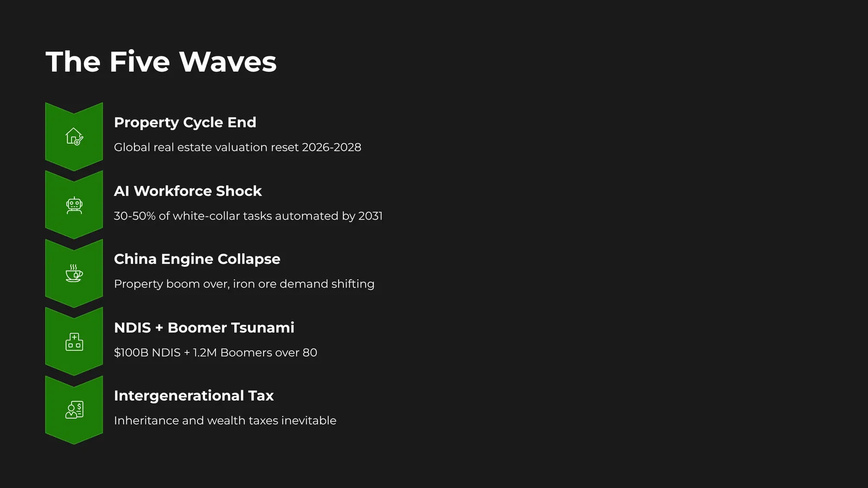Click the white-collar tasks automated by 2031 text
This screenshot has width=868, height=488.
278,216
